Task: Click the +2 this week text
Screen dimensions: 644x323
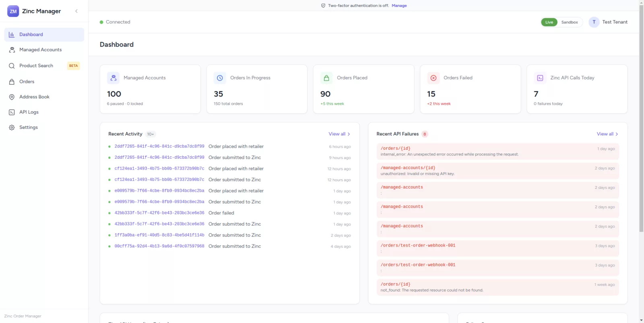Action: (439, 104)
